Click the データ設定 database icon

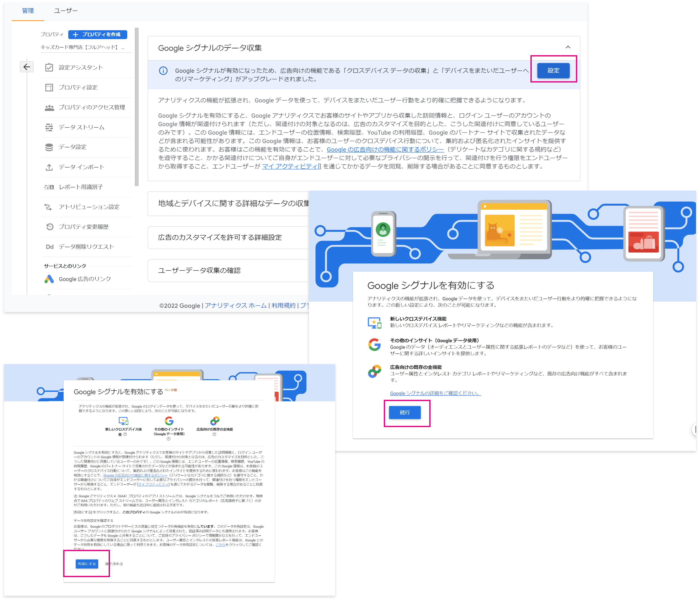click(49, 147)
